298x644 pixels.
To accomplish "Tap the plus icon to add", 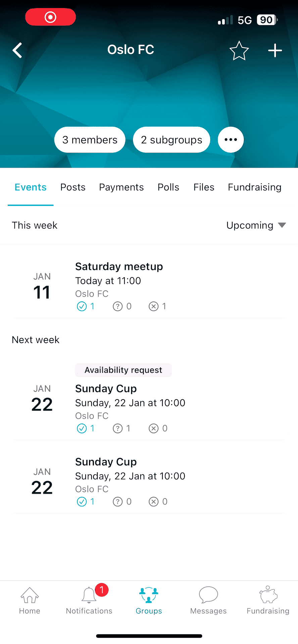I will tap(275, 51).
